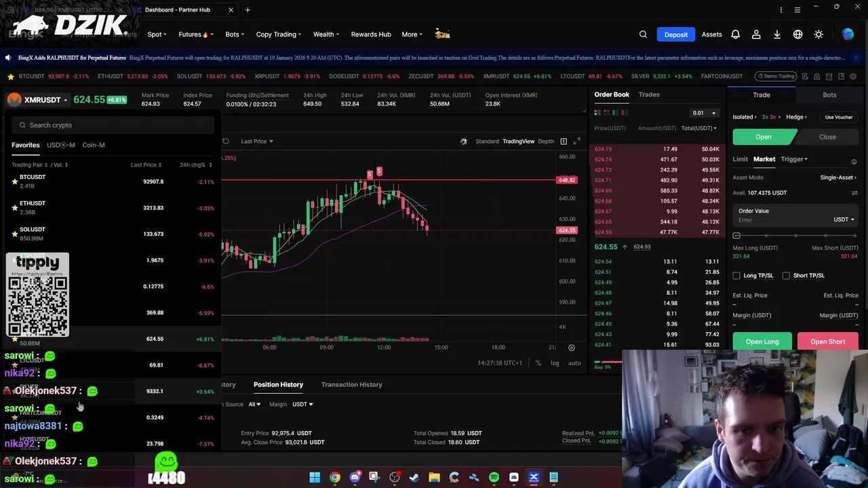
Task: Enable Demo Trading mode
Action: [776, 76]
